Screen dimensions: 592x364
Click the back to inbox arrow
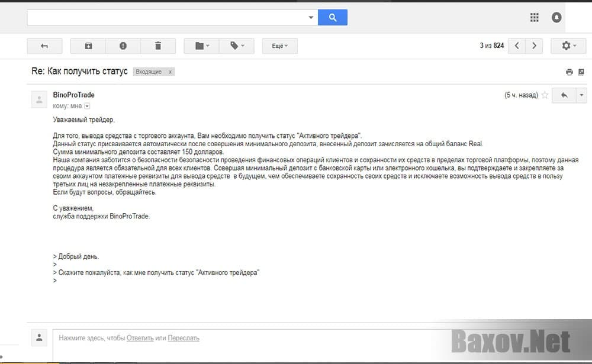(x=44, y=46)
